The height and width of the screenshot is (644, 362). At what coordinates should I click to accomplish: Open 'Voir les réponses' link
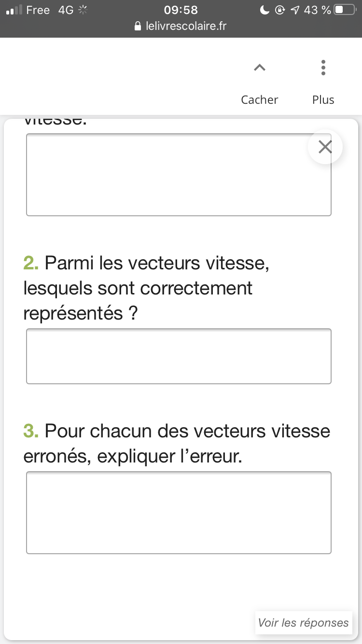pyautogui.click(x=303, y=623)
